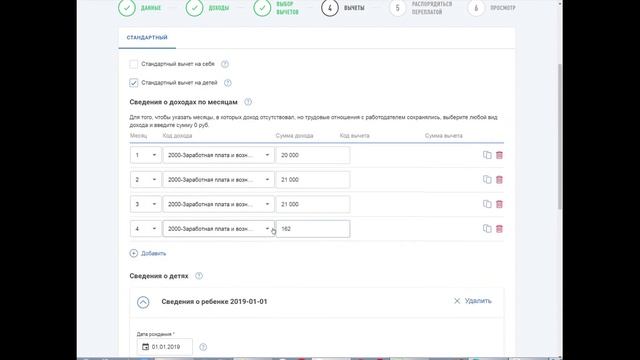Click the Сумма дохода column header
Image resolution: width=640 pixels, height=360 pixels.
point(294,136)
